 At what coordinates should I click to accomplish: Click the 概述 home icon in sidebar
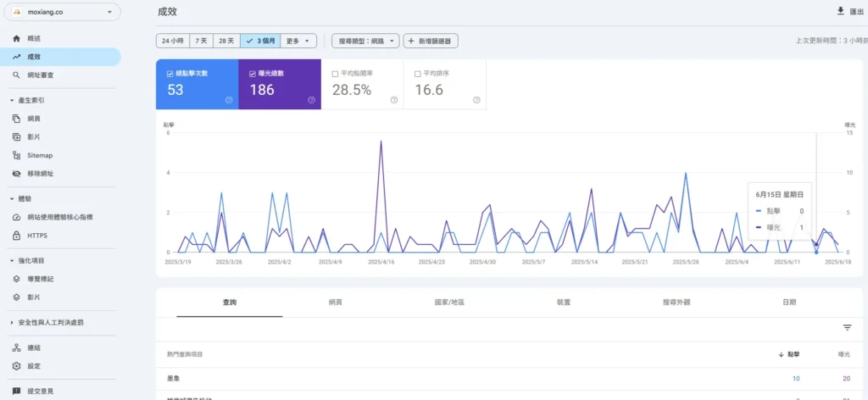17,39
